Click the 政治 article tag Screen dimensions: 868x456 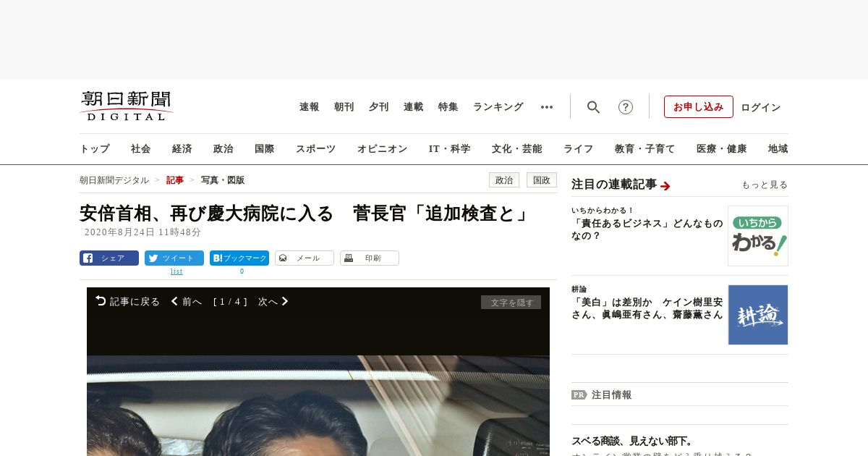(x=504, y=180)
